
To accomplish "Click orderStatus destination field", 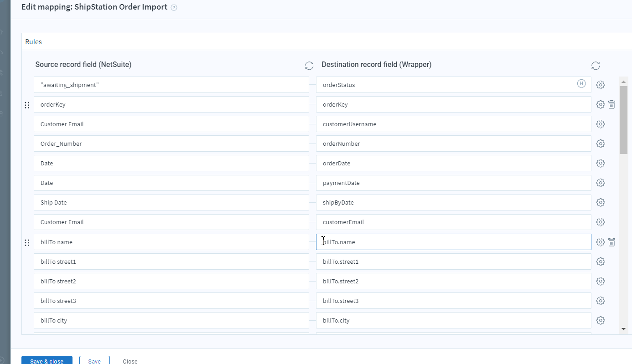I will (x=454, y=85).
